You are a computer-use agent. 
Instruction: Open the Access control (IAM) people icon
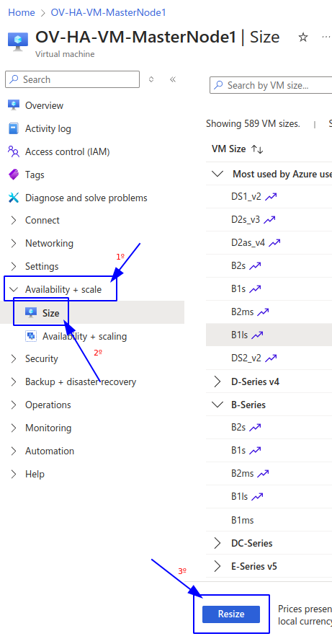(14, 151)
